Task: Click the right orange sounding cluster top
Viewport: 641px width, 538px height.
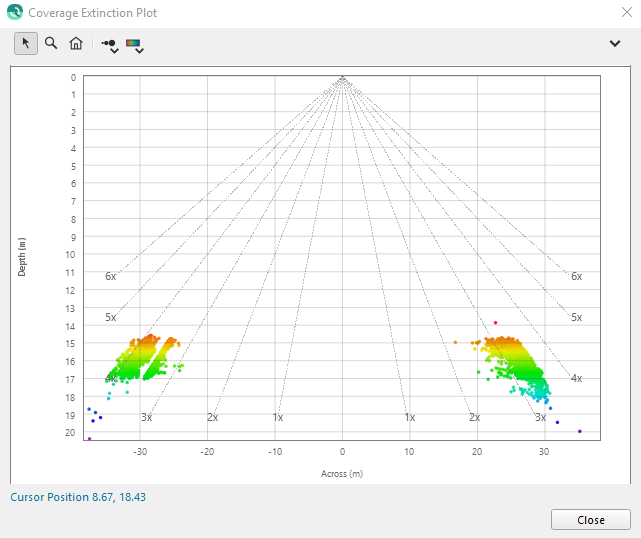Action: [x=502, y=342]
